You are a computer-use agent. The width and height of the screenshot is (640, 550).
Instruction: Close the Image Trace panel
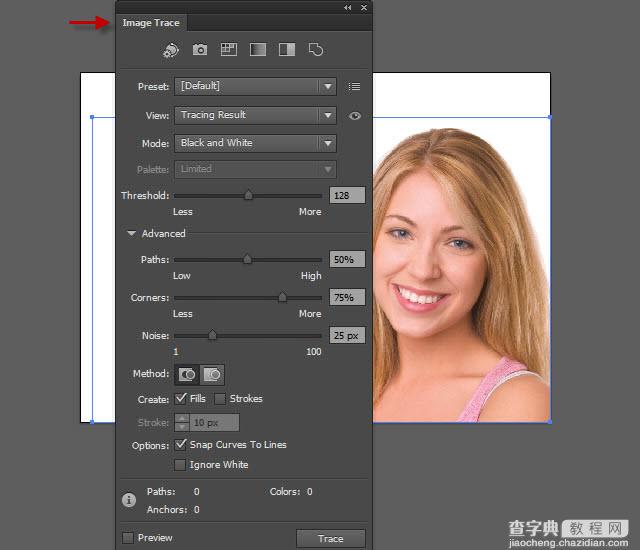364,7
